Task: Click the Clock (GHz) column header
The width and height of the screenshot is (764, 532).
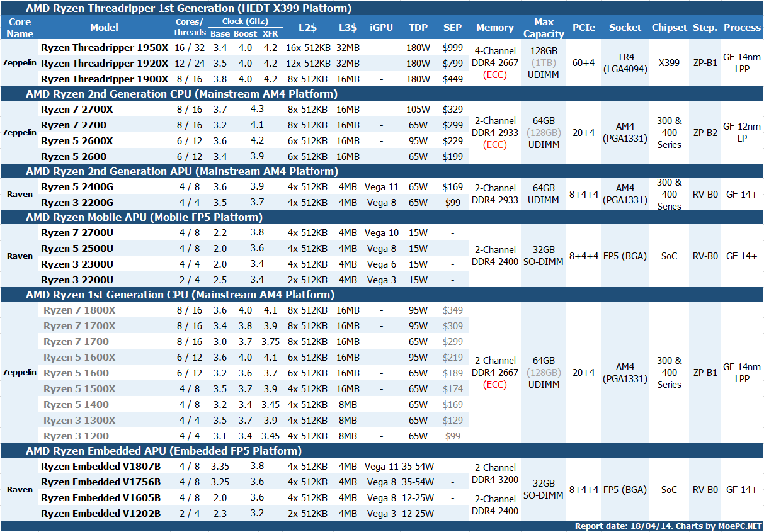Action: 244,21
